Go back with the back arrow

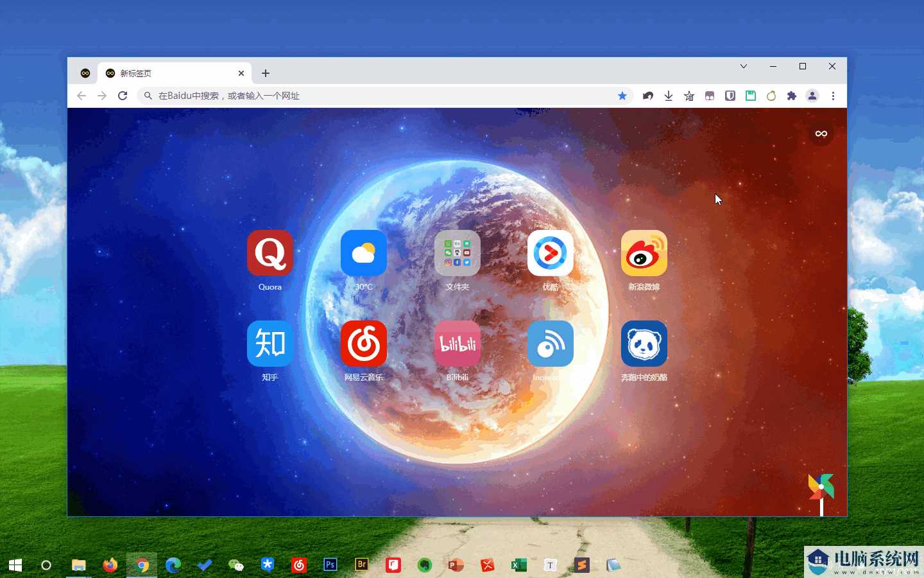[81, 96]
